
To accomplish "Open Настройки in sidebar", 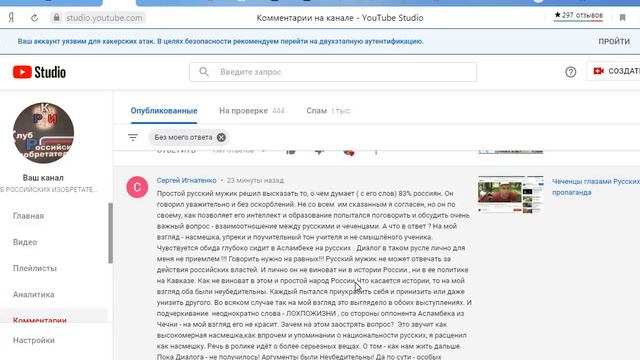I will click(33, 340).
